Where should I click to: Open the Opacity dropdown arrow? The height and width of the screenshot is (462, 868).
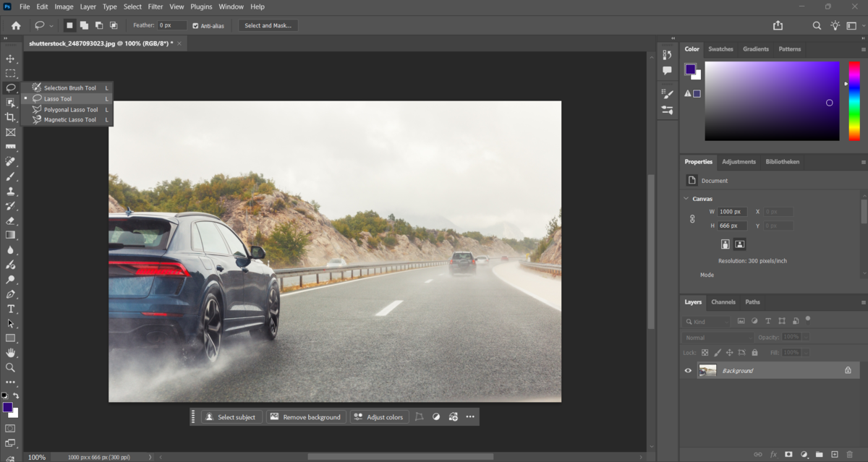tap(806, 338)
